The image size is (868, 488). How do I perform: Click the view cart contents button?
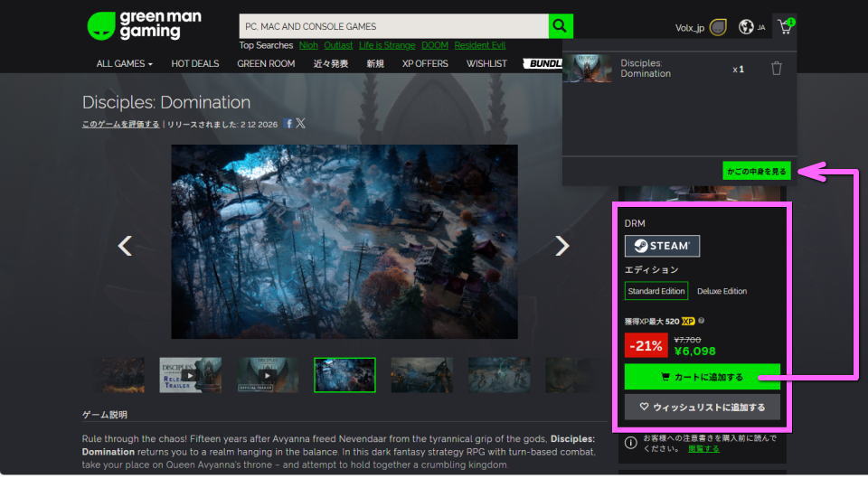(x=756, y=171)
